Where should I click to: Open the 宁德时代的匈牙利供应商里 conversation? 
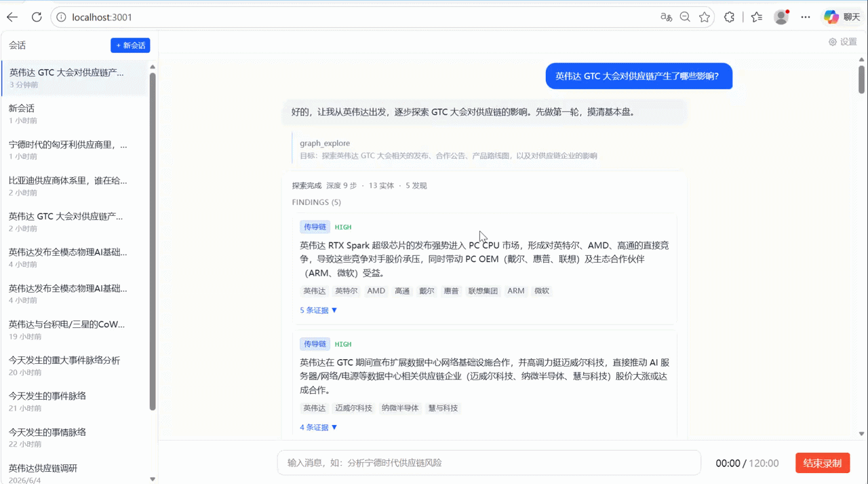(x=74, y=150)
